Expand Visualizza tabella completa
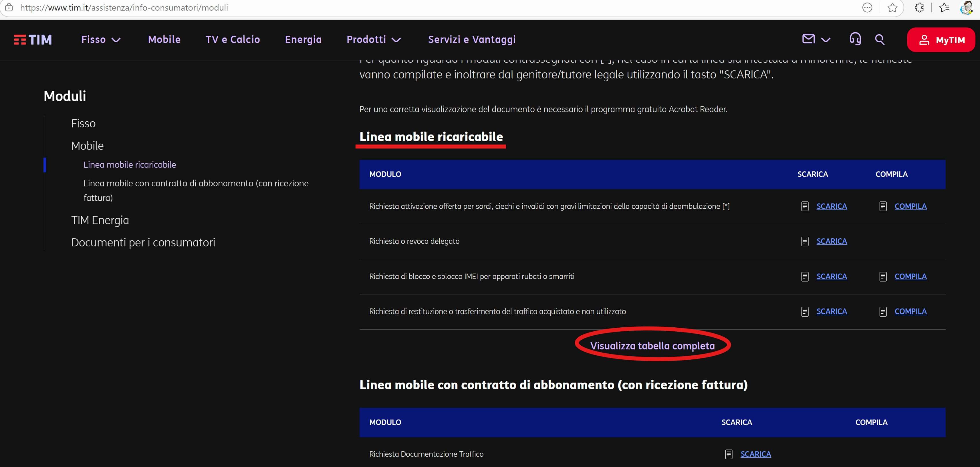 pyautogui.click(x=652, y=346)
